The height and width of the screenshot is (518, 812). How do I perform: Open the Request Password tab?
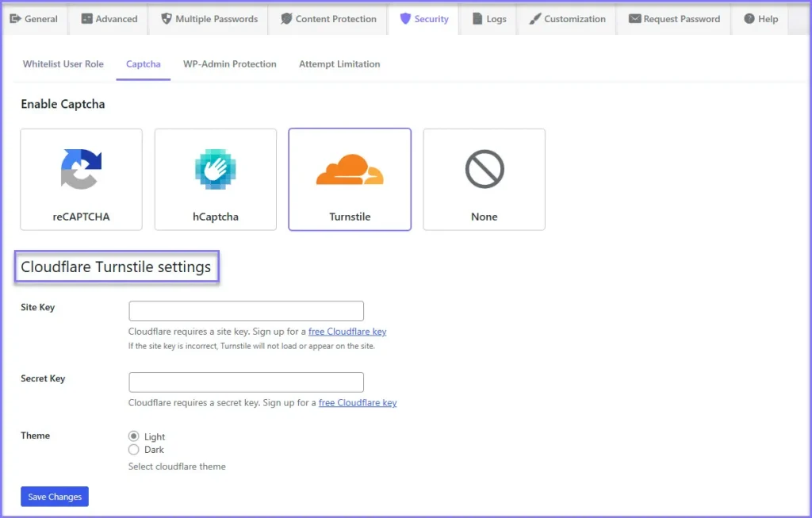(x=674, y=19)
